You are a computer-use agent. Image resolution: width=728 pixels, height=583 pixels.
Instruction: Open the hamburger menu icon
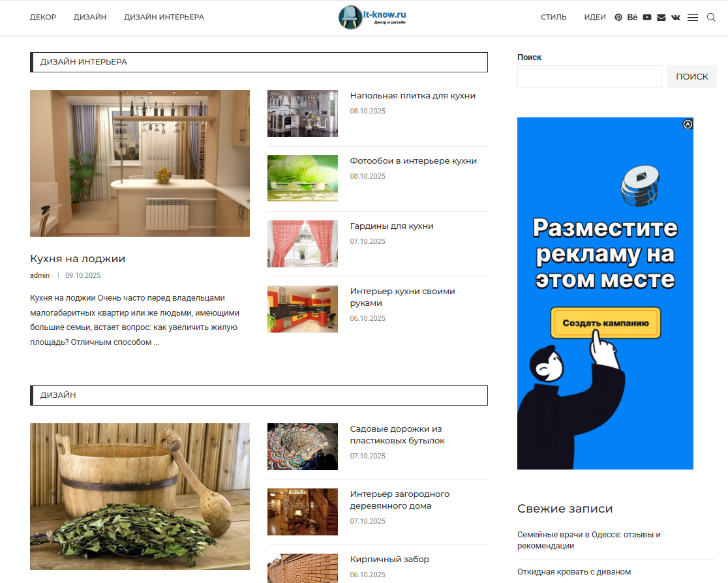pos(693,18)
